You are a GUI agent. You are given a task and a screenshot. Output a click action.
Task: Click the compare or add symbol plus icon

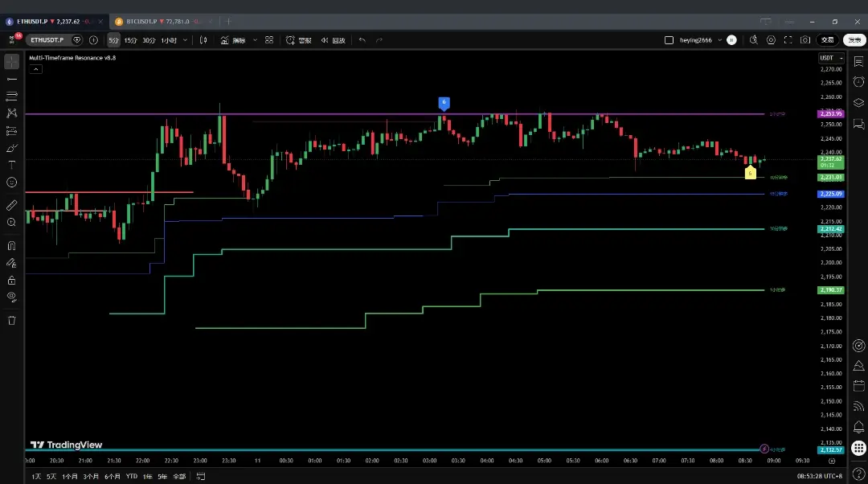click(x=93, y=40)
